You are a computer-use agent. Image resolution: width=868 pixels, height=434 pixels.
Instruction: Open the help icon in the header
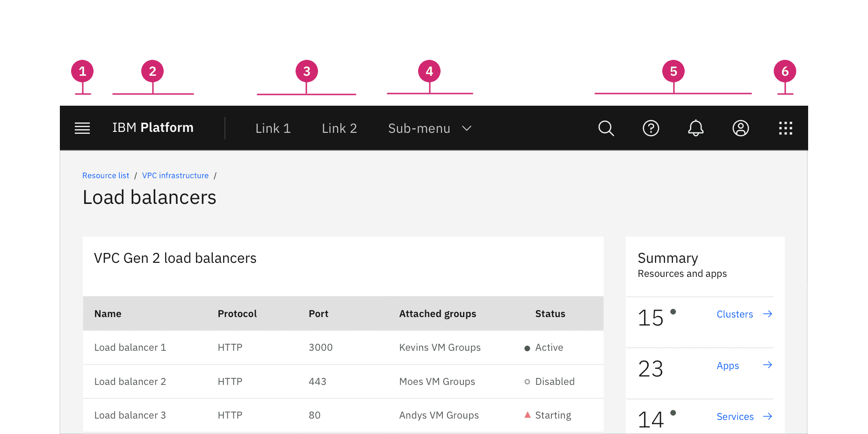(651, 128)
